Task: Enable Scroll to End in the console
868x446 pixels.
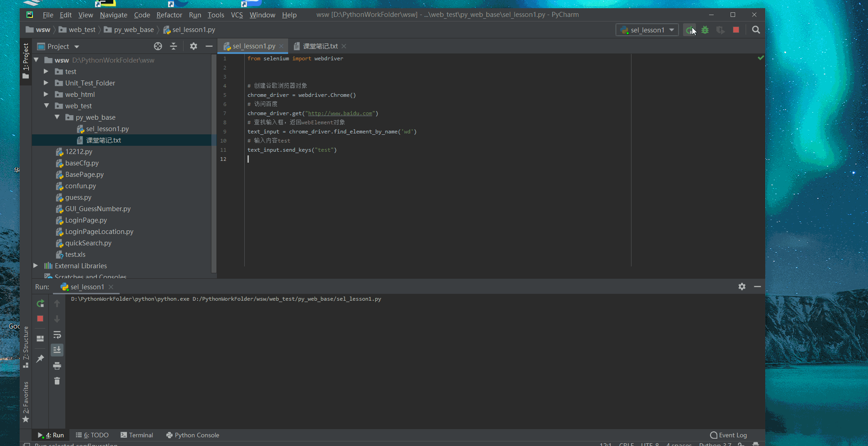Action: point(57,350)
